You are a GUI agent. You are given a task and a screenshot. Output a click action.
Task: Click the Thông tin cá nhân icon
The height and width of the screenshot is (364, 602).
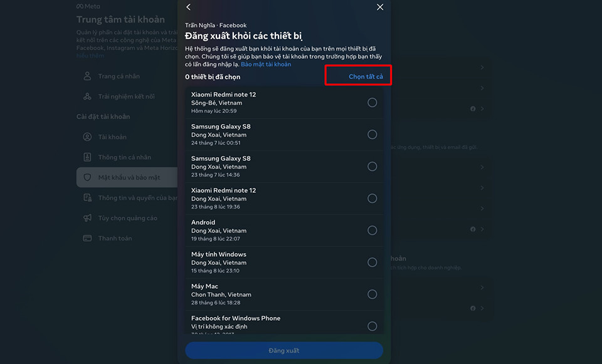[87, 157]
